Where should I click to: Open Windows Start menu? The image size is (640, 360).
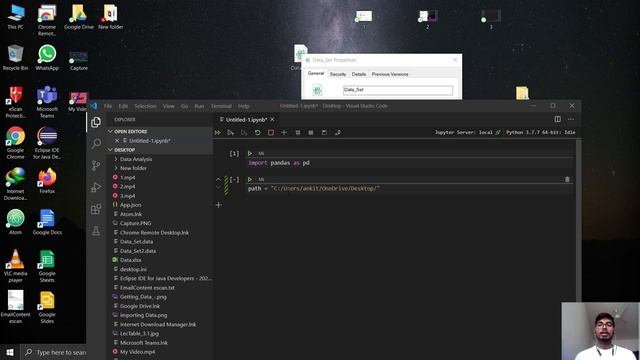(x=10, y=352)
